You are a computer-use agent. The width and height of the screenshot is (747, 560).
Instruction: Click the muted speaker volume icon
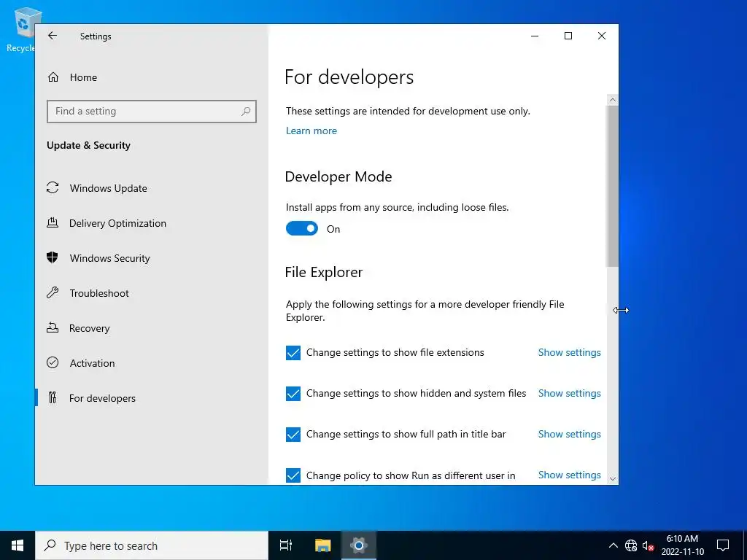click(648, 545)
